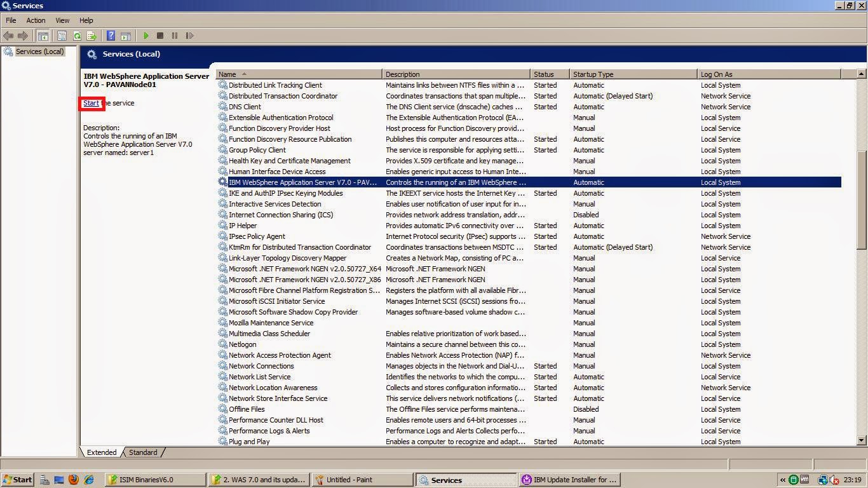This screenshot has width=868, height=488.
Task: Open Properties of the selected service
Action: point(62,36)
